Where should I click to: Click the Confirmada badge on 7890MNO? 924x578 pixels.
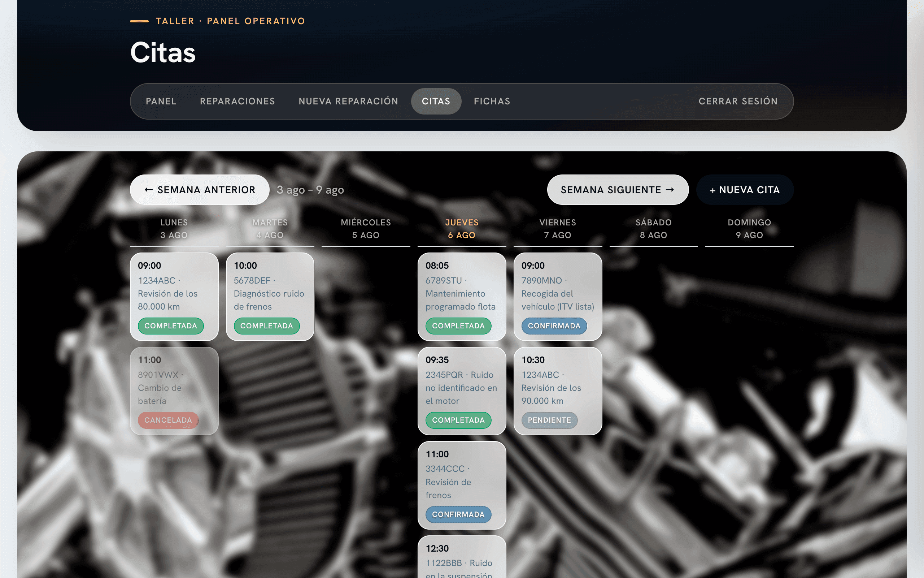pyautogui.click(x=554, y=326)
